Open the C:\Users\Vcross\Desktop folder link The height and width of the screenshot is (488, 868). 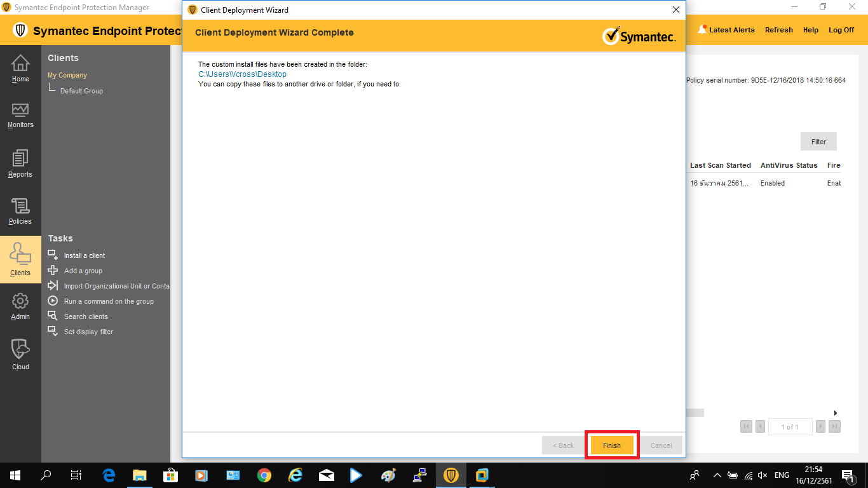pyautogui.click(x=242, y=74)
